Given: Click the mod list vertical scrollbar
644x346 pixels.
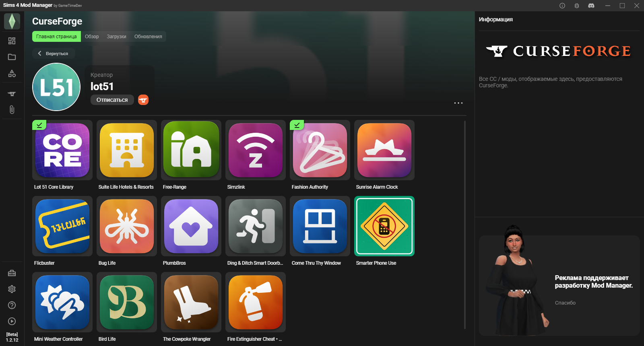Looking at the screenshot, I should click(x=465, y=224).
